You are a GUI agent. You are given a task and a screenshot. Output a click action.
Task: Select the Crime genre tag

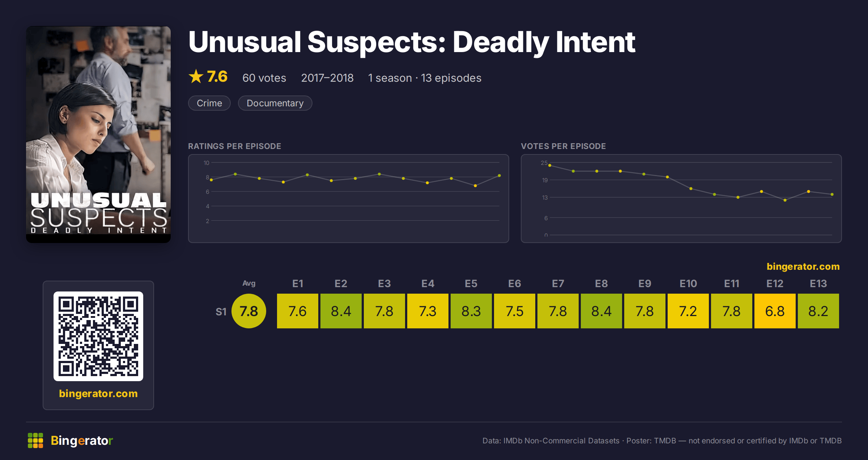209,103
